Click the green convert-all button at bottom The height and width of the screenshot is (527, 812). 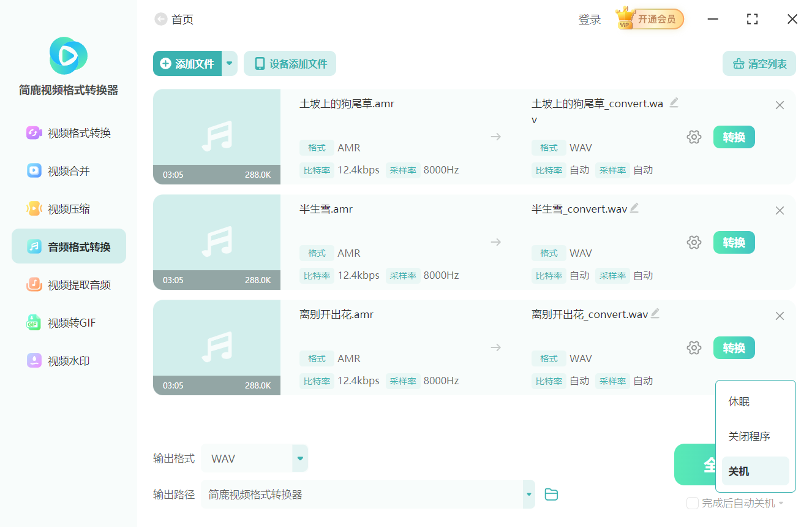pos(695,464)
